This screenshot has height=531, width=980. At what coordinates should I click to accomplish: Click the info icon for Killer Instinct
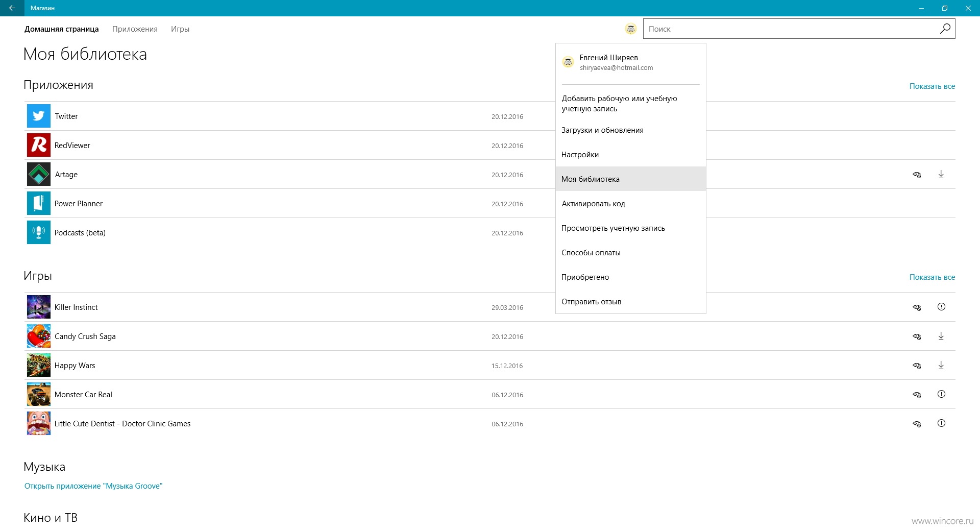[941, 307]
